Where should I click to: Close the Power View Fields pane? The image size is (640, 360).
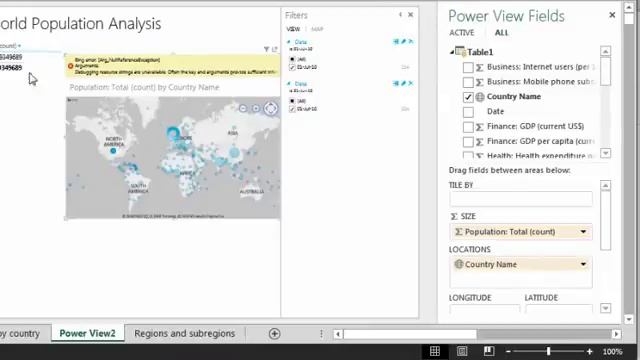[x=612, y=15]
